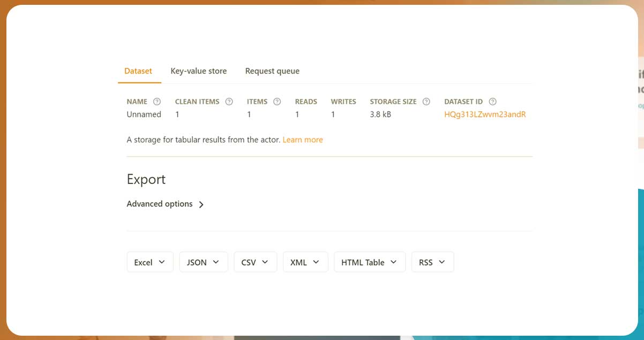The height and width of the screenshot is (340, 644).
Task: Open dataset HQg313LZwvm23andR via its ID link
Action: (484, 114)
